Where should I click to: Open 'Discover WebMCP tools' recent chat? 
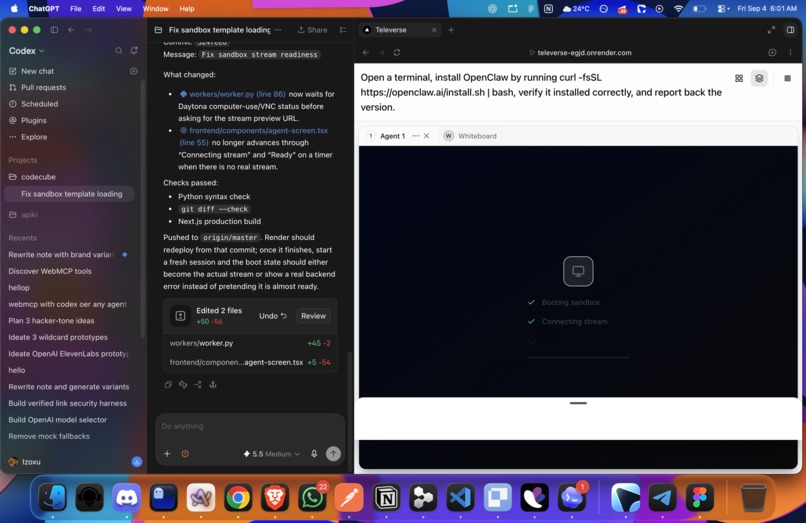(x=50, y=271)
